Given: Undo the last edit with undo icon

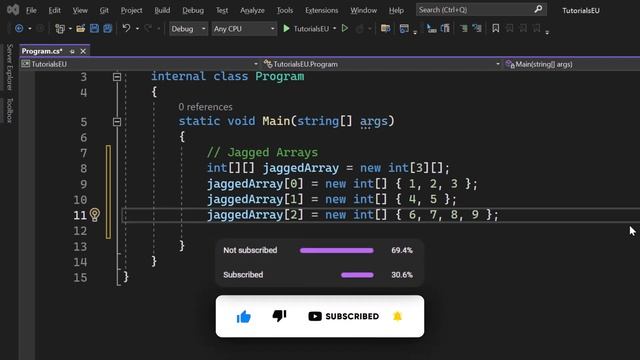Looking at the screenshot, I should click(x=126, y=29).
